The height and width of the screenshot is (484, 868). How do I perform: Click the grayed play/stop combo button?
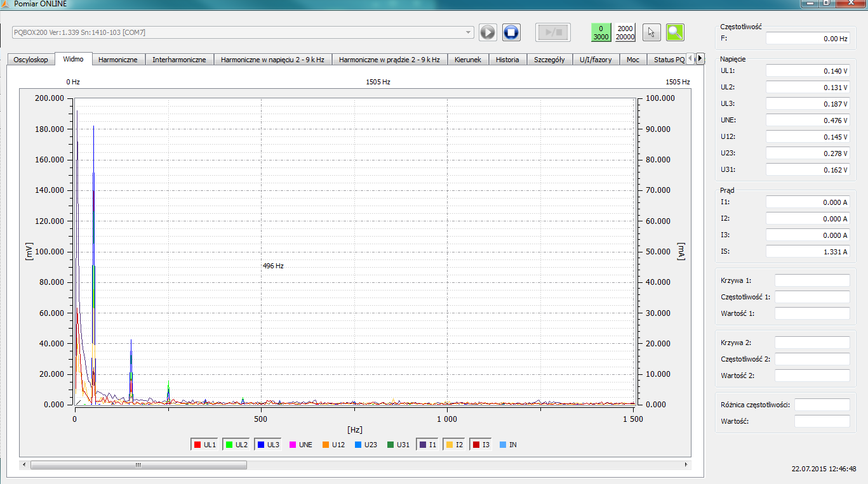click(x=553, y=32)
